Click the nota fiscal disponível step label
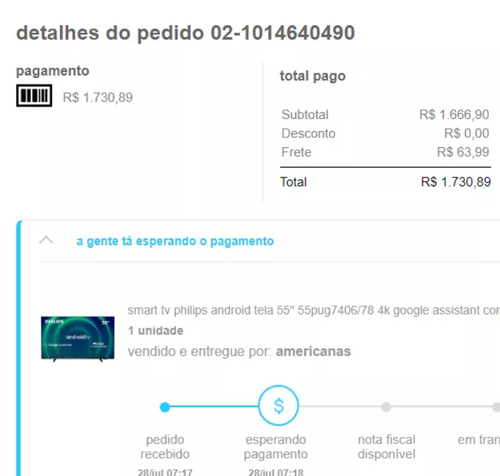This screenshot has width=500, height=476. pyautogui.click(x=386, y=447)
